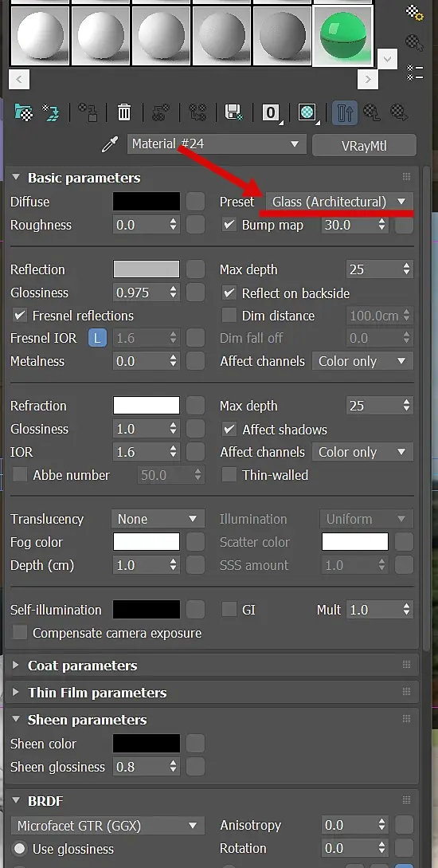Screen dimensions: 438x868
Task: Open the Glass (Architectural) preset dropdown
Action: (x=339, y=202)
